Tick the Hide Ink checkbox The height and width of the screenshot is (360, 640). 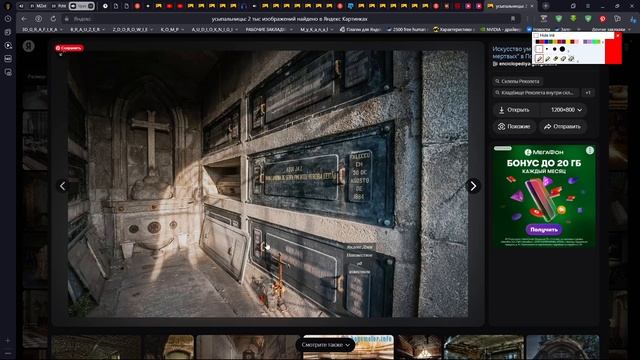point(536,36)
